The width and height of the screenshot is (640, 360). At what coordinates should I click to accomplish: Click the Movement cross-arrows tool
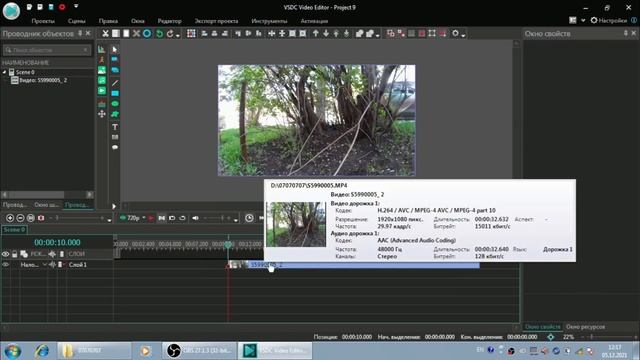point(102,114)
